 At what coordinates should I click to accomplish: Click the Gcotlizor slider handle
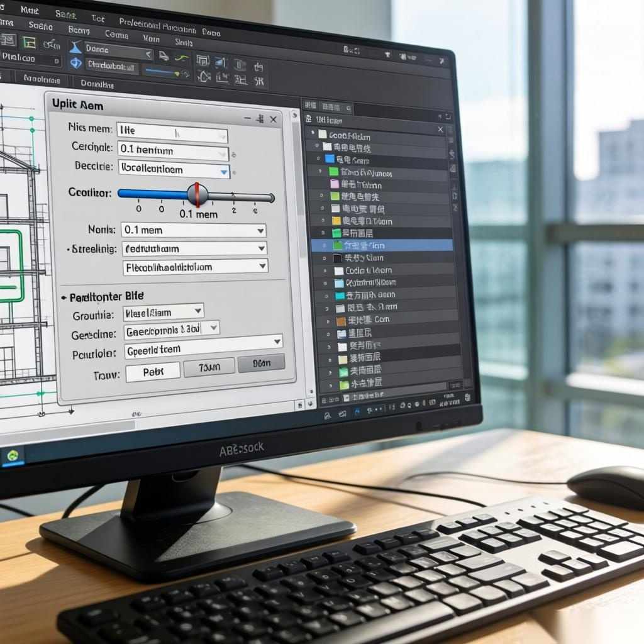coord(197,194)
